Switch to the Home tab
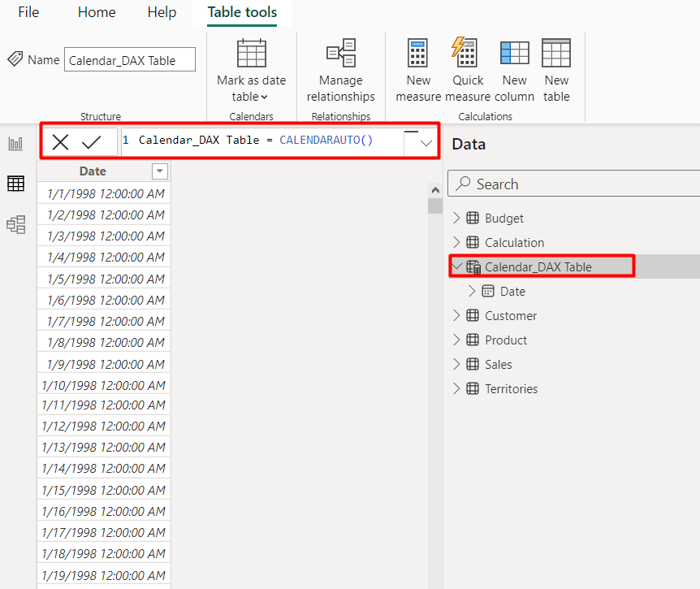Viewport: 700px width, 589px height. tap(97, 12)
